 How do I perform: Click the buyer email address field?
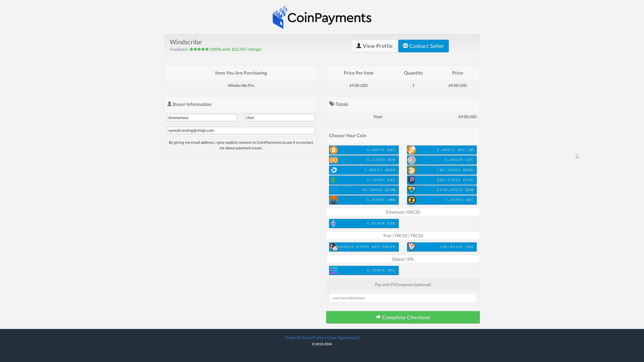(x=241, y=130)
